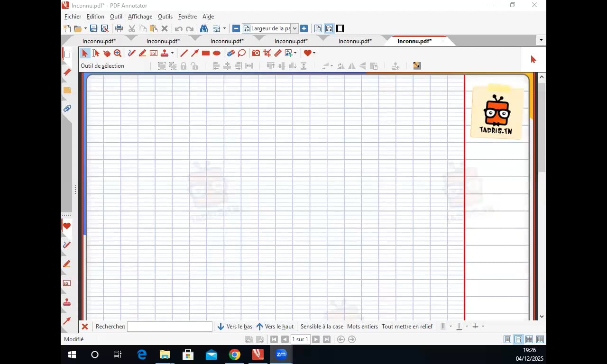The width and height of the screenshot is (607, 364).
Task: Select the Rectangle shape tool
Action: [x=206, y=53]
